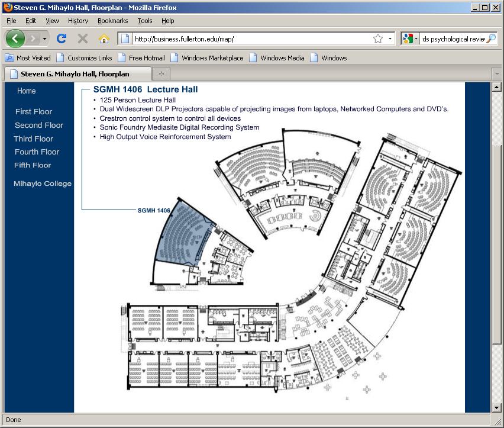Open the Windows Marketplace bookmark
The height and width of the screenshot is (428, 504).
point(207,58)
